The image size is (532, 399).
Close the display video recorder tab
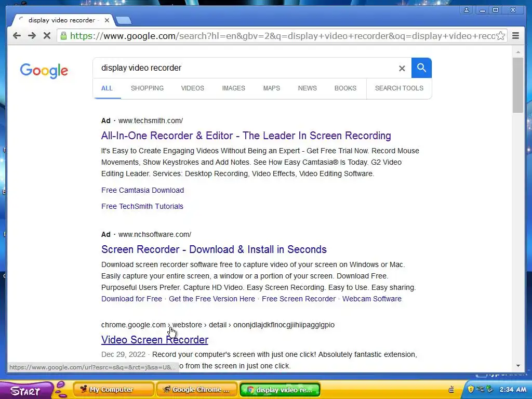107,20
